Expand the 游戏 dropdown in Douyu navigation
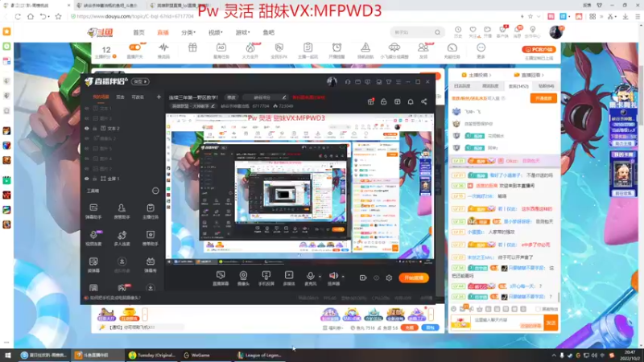Image resolution: width=644 pixels, height=362 pixels. 243,32
